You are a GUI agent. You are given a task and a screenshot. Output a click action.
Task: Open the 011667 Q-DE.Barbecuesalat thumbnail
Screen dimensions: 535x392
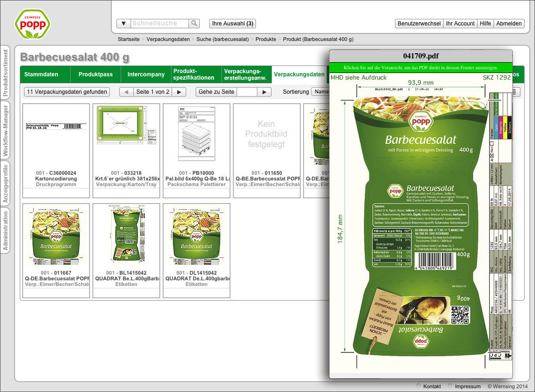pos(56,250)
